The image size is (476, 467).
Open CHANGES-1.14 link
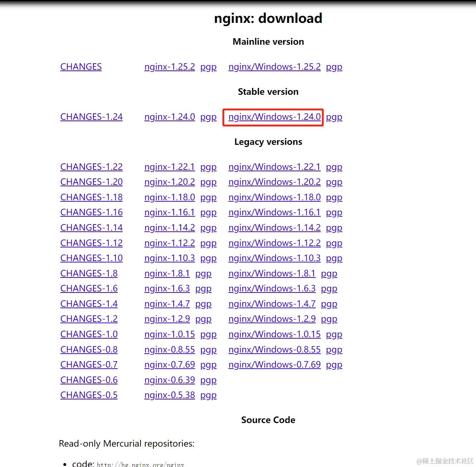coord(91,228)
